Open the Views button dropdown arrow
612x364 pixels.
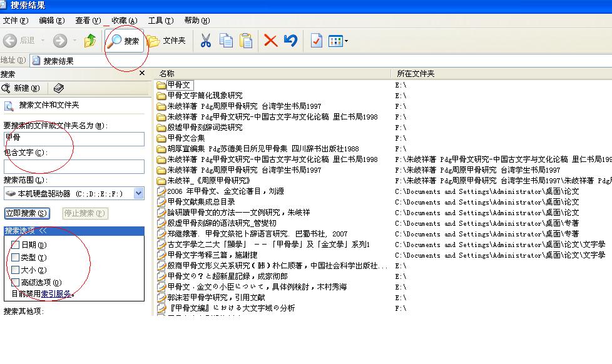click(346, 41)
